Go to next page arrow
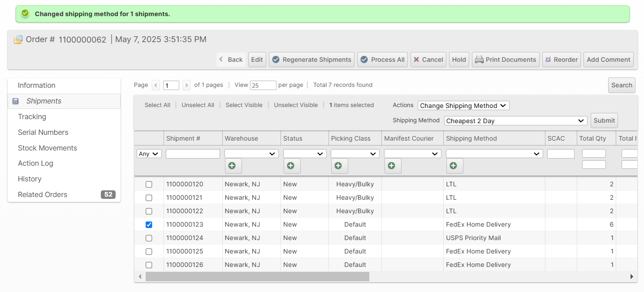This screenshot has width=644, height=292. point(186,85)
